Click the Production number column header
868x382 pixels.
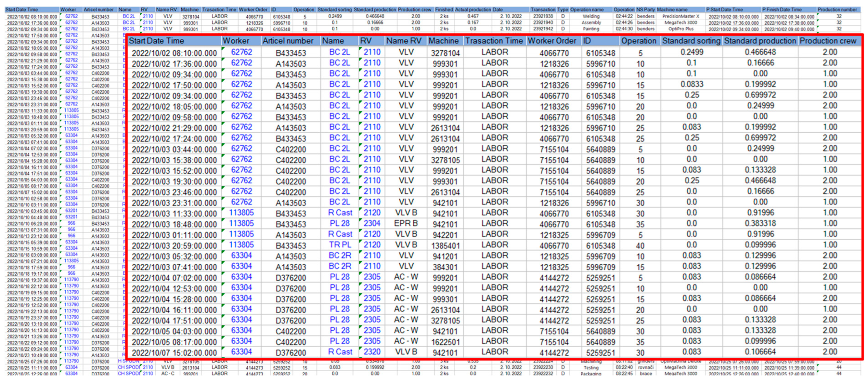[837, 9]
